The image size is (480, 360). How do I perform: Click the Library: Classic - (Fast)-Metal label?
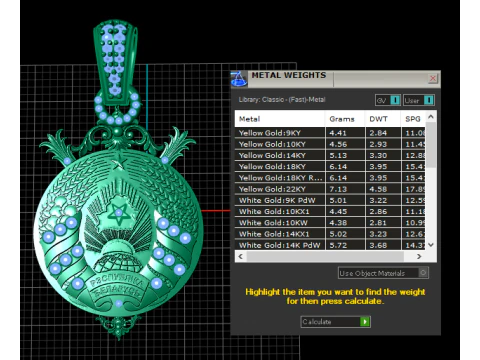tap(282, 99)
